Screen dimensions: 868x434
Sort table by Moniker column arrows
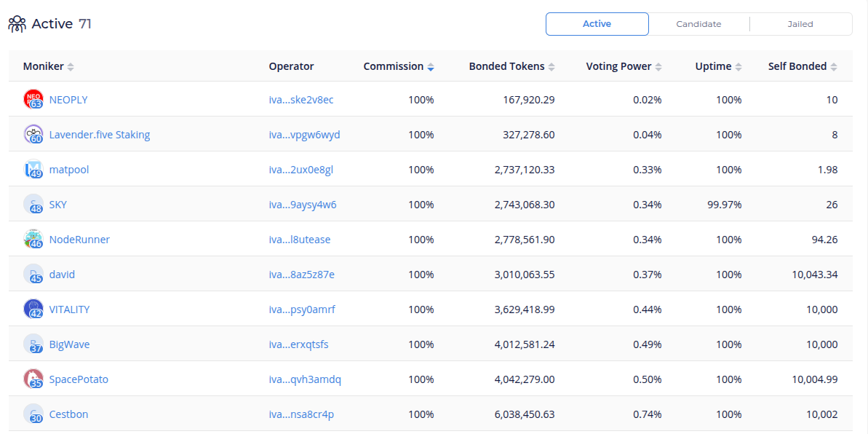click(71, 67)
